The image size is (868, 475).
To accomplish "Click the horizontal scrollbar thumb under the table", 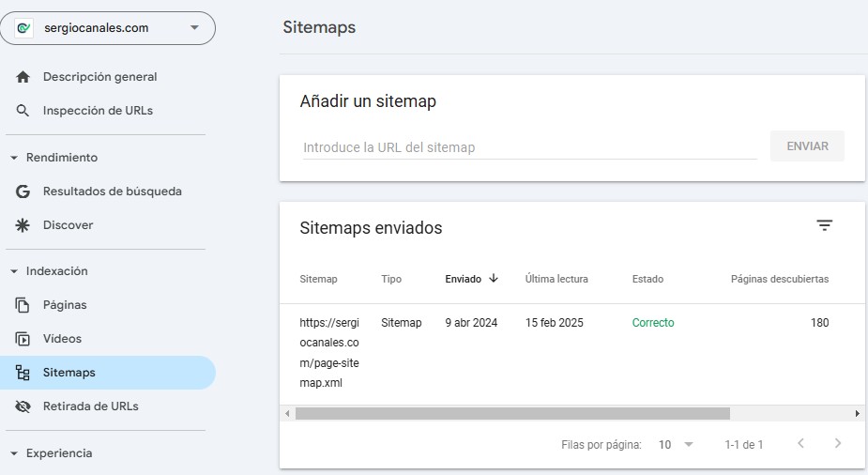I will click(512, 414).
